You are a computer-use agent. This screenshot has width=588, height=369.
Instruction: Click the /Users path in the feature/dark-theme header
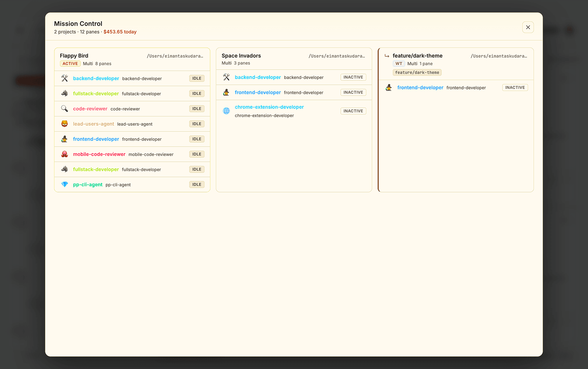(x=499, y=56)
